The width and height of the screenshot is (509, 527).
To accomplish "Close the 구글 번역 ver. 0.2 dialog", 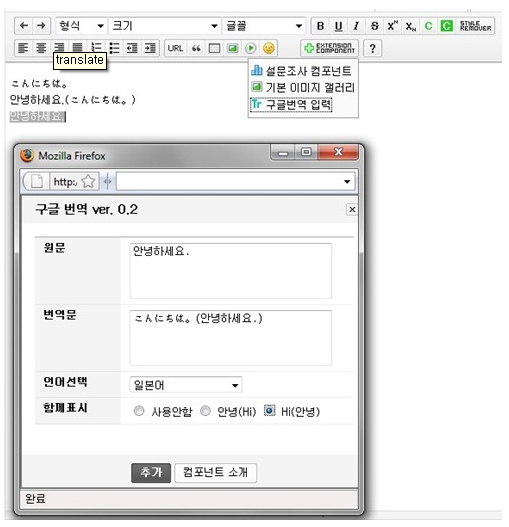I will point(352,210).
